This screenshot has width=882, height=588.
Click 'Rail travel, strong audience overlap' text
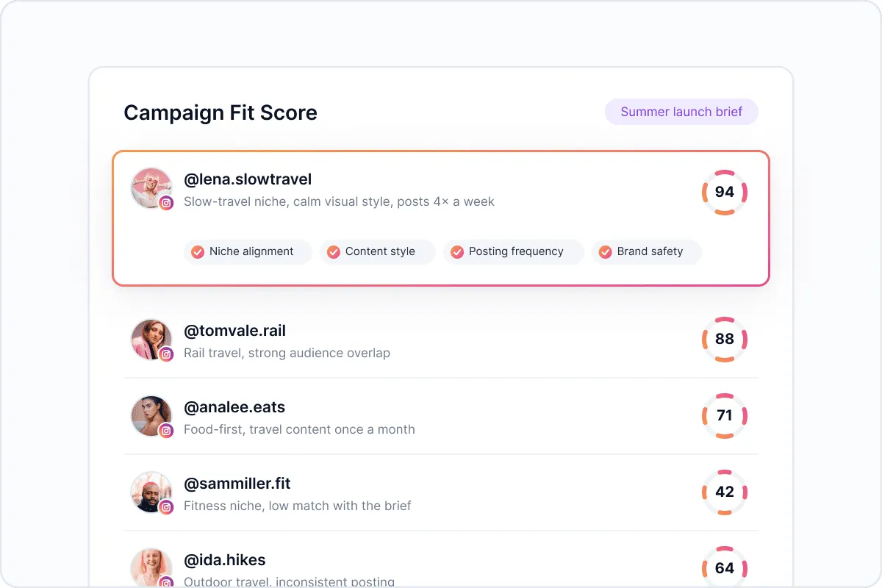pos(287,353)
